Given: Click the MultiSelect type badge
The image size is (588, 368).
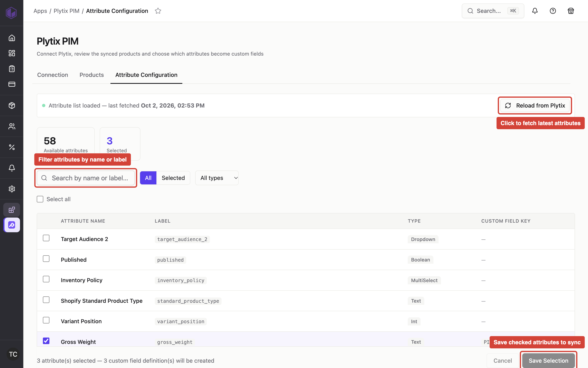Looking at the screenshot, I should point(424,280).
